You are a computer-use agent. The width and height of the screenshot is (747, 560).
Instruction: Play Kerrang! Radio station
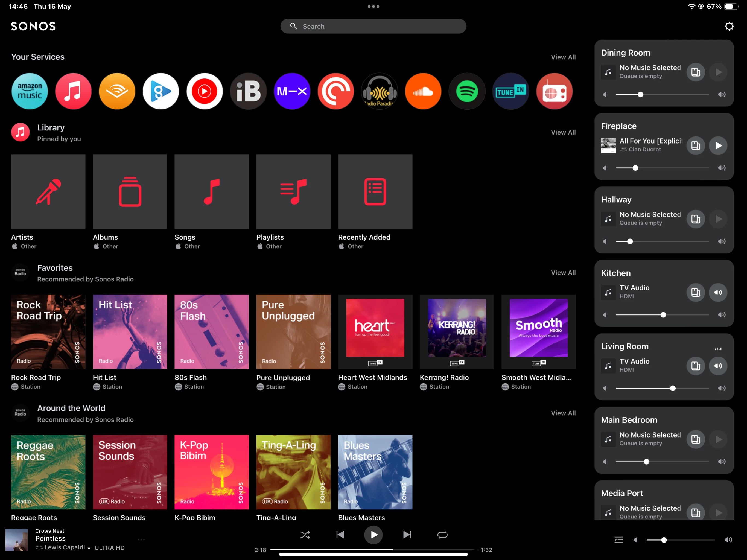[x=457, y=332]
